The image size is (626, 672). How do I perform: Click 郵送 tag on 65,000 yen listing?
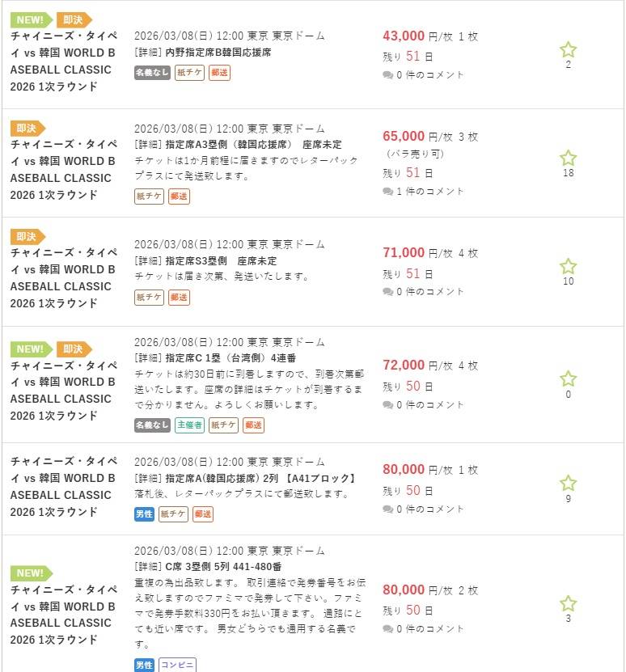[x=179, y=196]
